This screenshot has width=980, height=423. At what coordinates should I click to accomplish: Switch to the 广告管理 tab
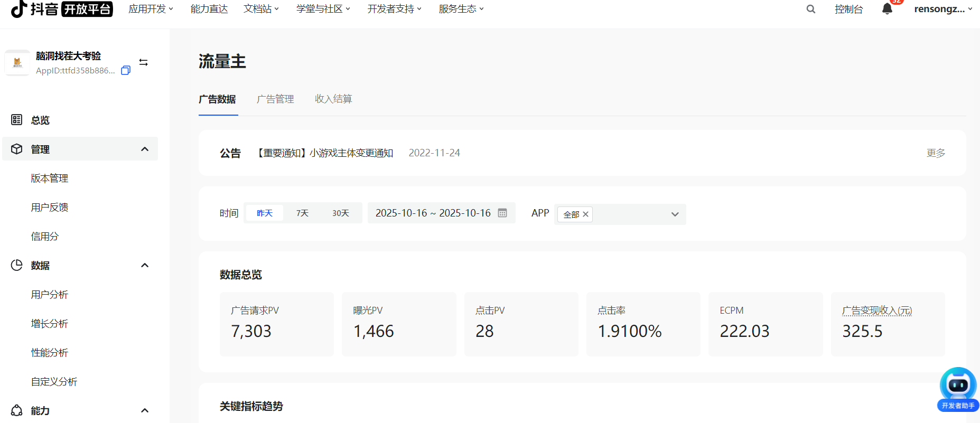coord(275,99)
